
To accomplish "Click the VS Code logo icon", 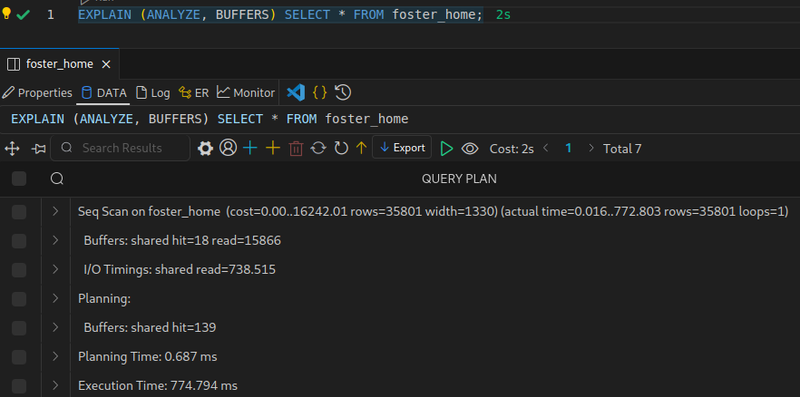I will (296, 92).
